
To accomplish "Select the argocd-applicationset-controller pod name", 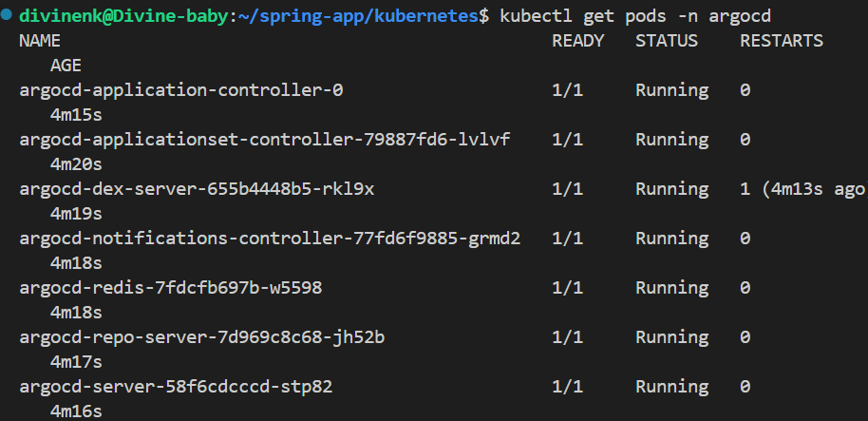I will (x=264, y=140).
